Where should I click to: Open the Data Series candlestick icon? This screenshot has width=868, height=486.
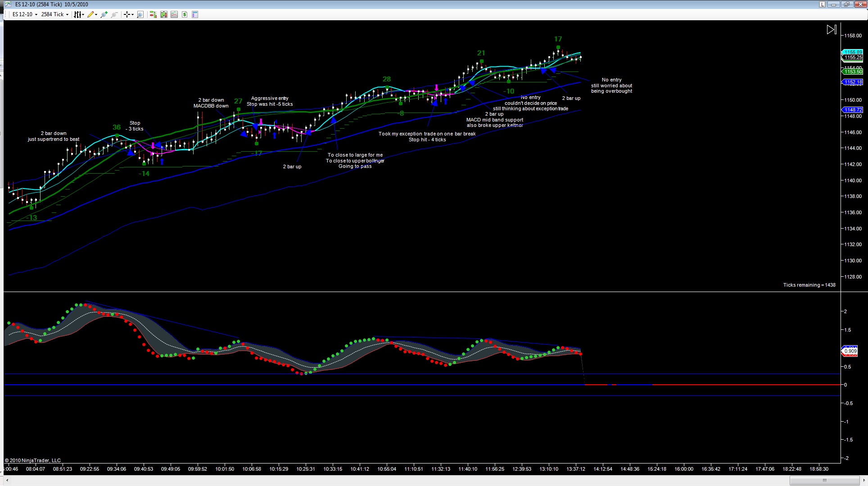pyautogui.click(x=163, y=14)
